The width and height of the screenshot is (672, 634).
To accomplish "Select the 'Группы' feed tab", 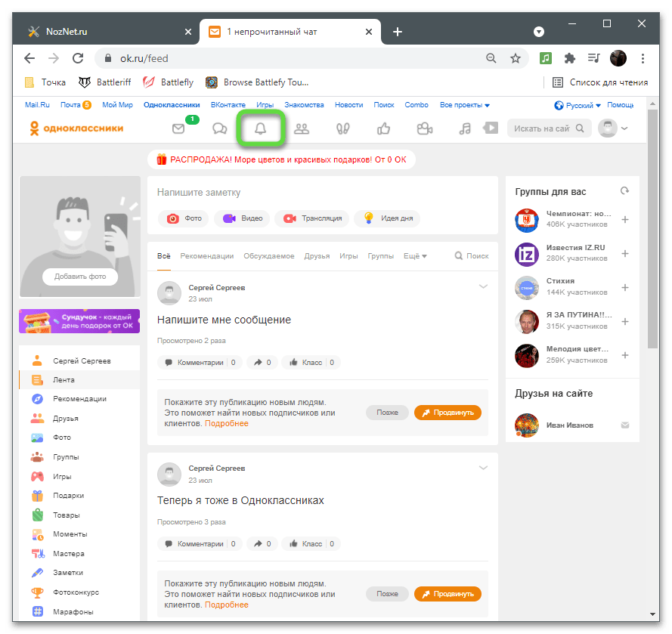I will click(380, 255).
